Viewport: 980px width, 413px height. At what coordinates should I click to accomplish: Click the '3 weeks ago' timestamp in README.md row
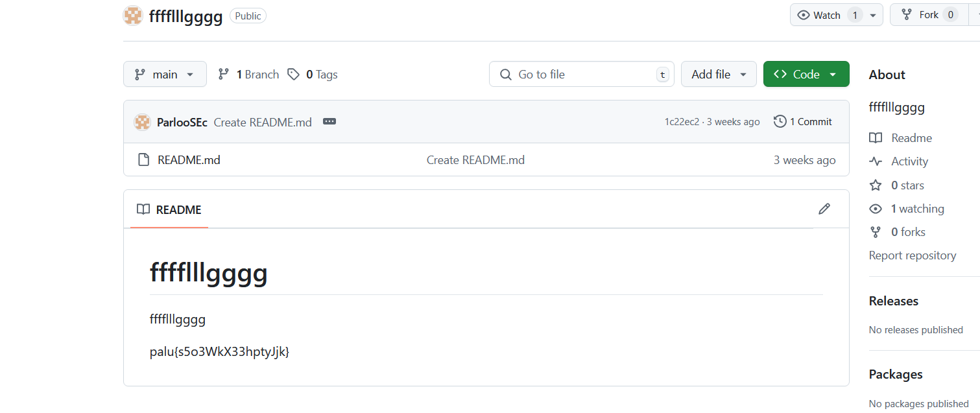coord(805,160)
